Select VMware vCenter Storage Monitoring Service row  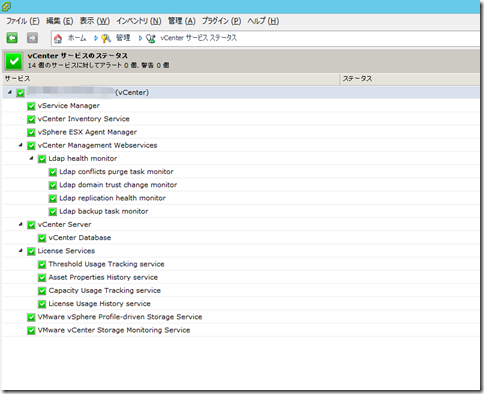point(241,330)
